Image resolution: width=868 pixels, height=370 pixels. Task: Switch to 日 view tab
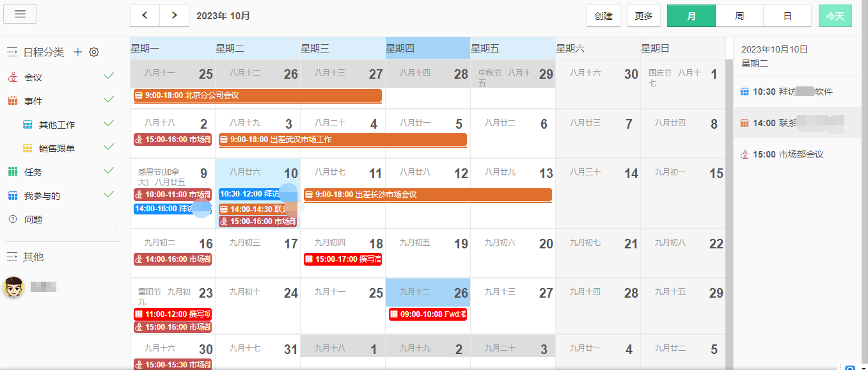click(x=787, y=16)
